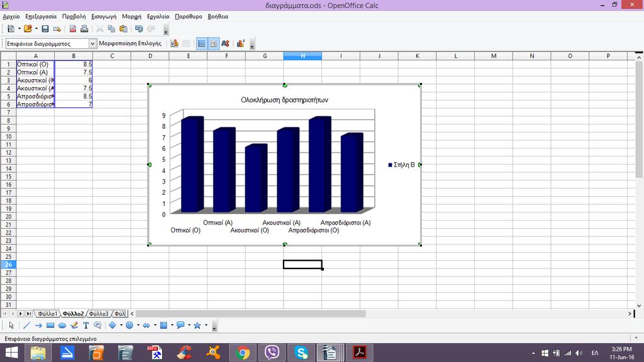Open the Προβολή menu
The width and height of the screenshot is (644, 362).
click(x=74, y=16)
